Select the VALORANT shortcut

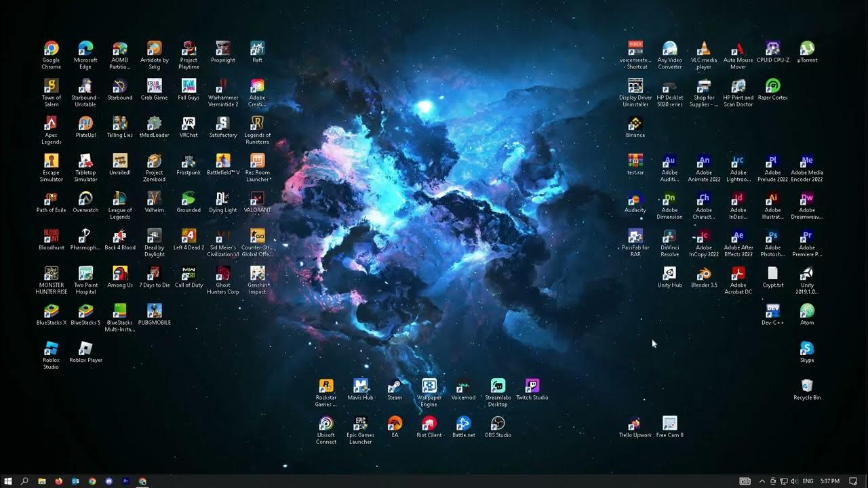257,201
